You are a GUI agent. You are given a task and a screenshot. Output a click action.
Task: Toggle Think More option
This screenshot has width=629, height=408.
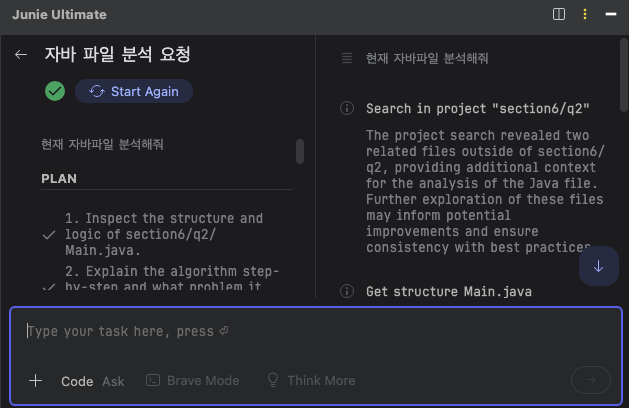[311, 380]
